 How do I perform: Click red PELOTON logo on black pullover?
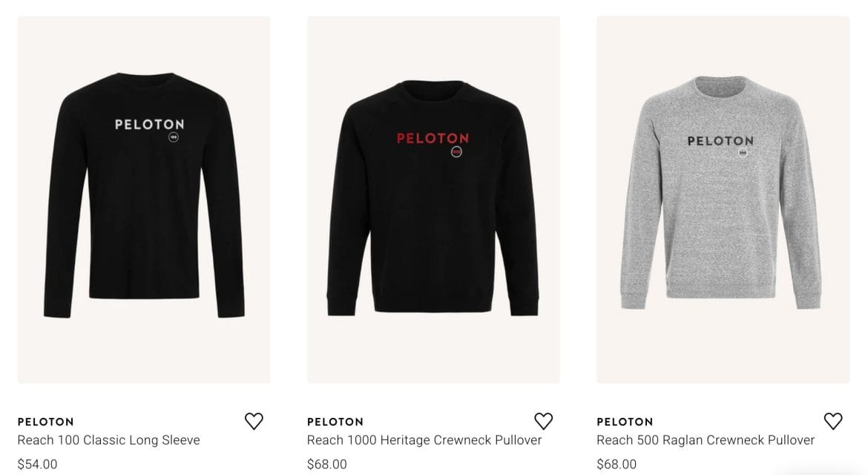433,138
